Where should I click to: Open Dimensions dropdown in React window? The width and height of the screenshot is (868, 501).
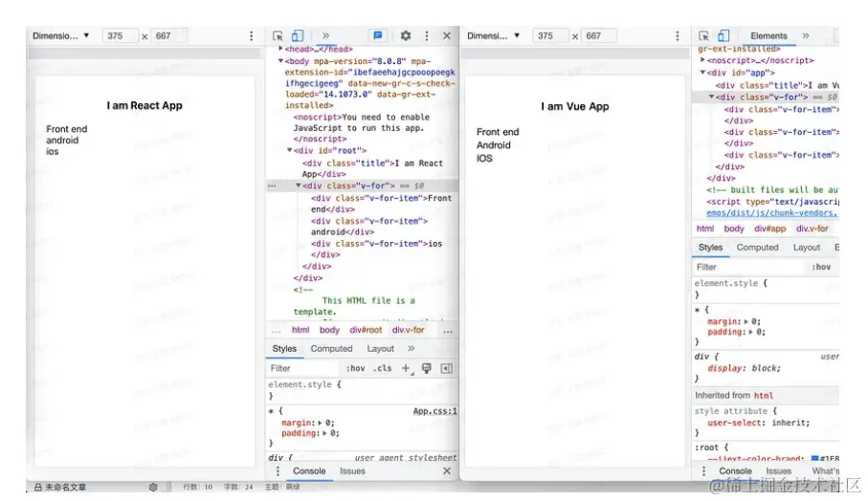(x=60, y=36)
